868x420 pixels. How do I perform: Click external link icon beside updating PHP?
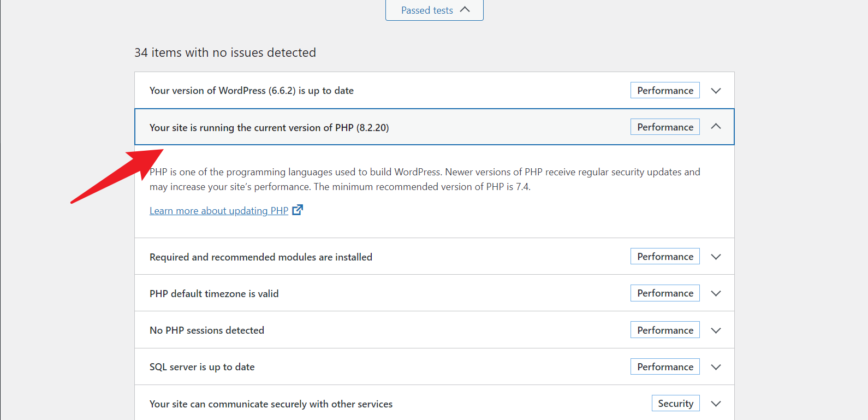(x=298, y=210)
